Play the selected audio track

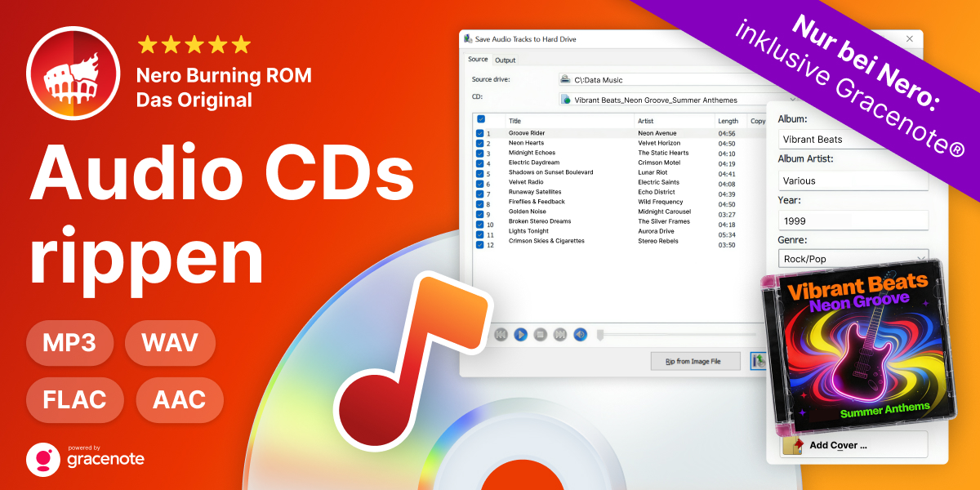[520, 334]
